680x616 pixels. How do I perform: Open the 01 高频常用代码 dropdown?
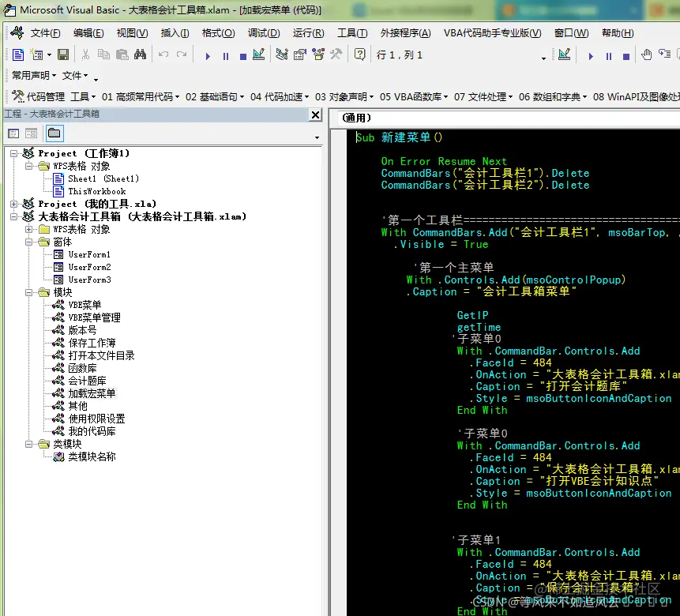click(141, 96)
